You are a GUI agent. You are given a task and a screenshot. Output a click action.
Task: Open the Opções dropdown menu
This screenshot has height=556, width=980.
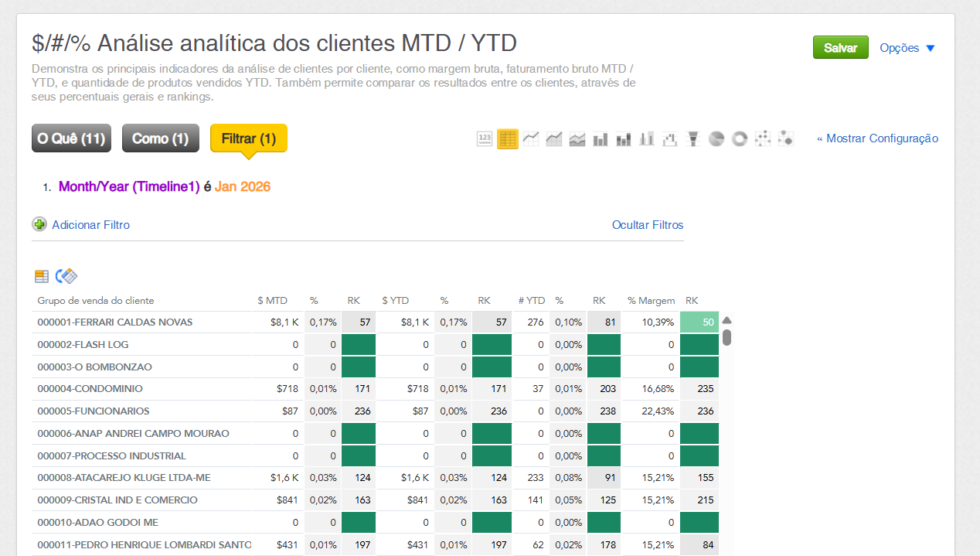tap(907, 48)
